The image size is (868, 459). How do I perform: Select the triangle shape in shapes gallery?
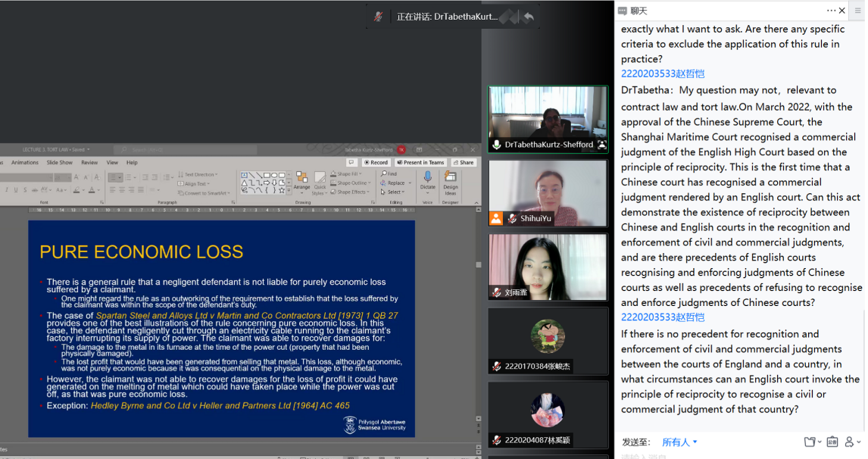pos(244,183)
